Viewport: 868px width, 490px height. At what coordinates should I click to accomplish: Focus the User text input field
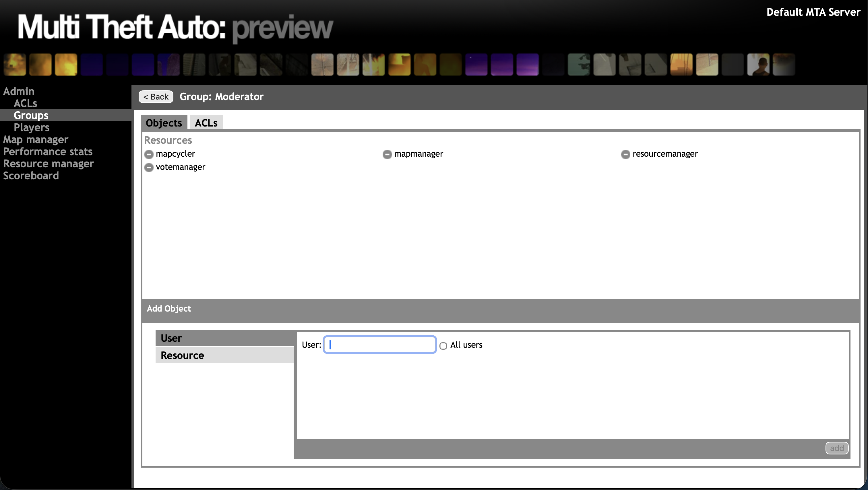pyautogui.click(x=380, y=345)
